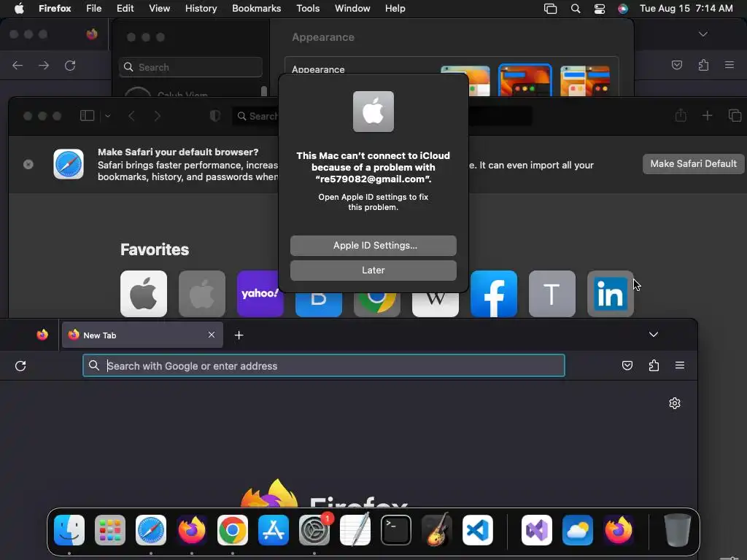Add a new tab in Safari
The image size is (747, 560).
coord(707,116)
